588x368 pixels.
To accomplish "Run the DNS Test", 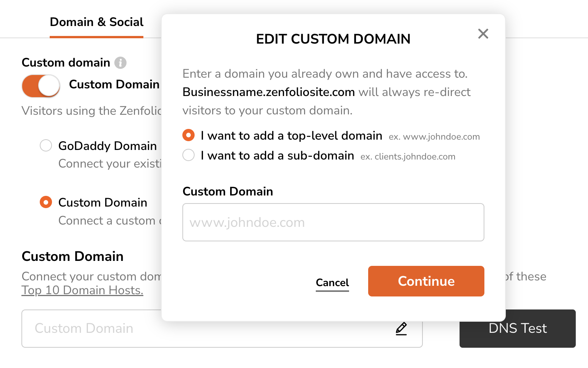I will 517,329.
